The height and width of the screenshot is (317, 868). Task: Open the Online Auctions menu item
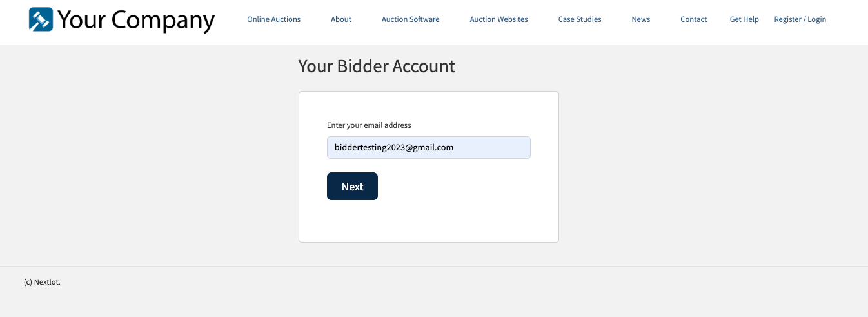point(273,19)
